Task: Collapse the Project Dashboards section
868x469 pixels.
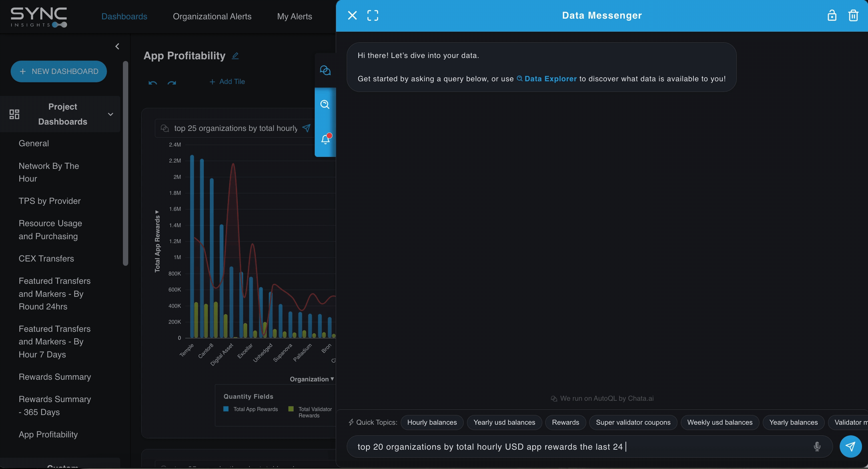Action: pos(111,114)
